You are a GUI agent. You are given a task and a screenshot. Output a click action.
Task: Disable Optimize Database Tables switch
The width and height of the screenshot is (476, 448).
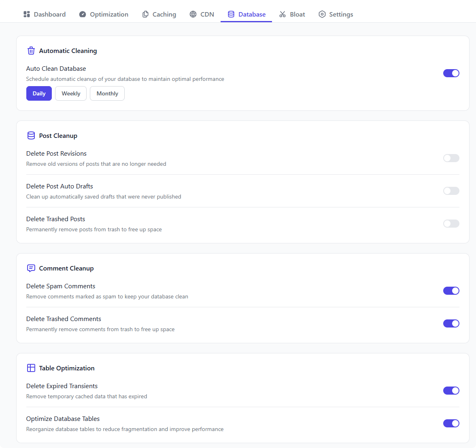[x=451, y=423]
